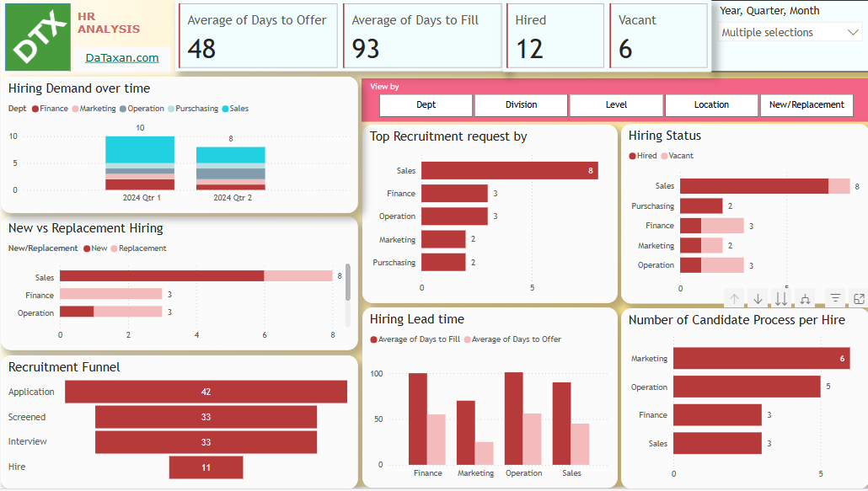Expand all down one level fork icon
Viewport: 868px width, 491px height.
point(805,299)
